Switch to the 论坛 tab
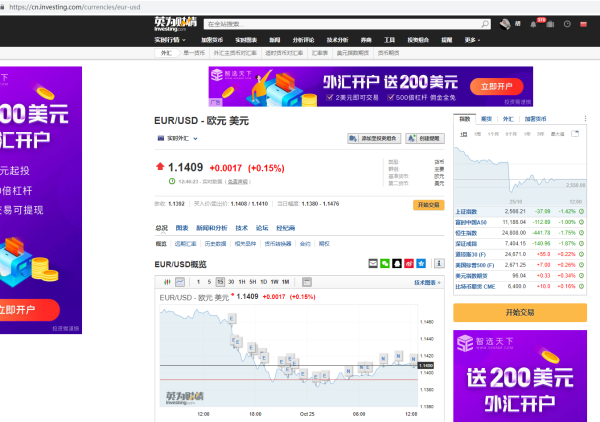 click(262, 228)
